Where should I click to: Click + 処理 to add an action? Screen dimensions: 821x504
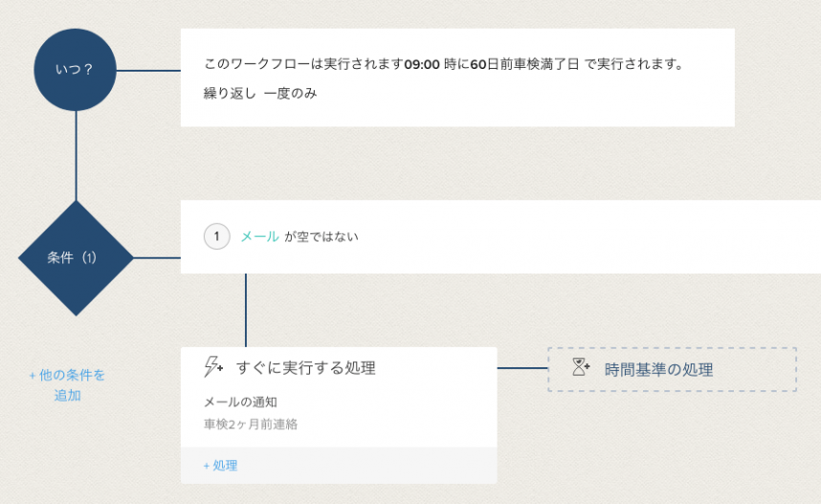[220, 466]
